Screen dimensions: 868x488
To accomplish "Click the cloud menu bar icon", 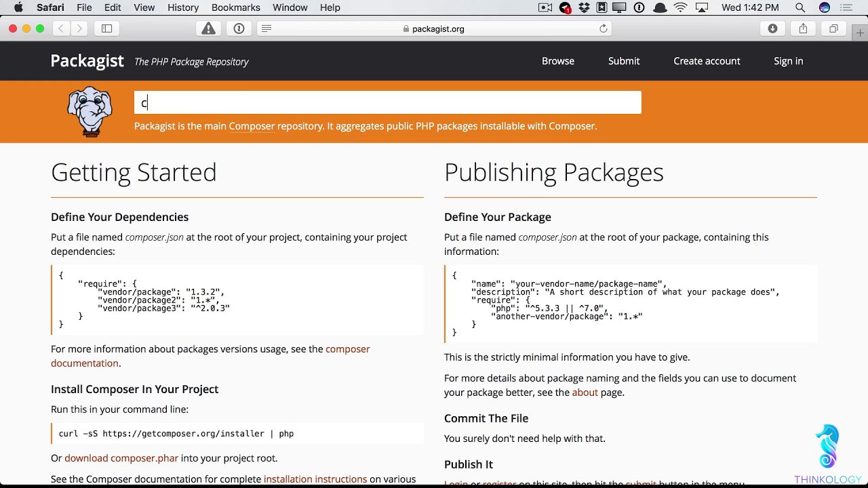I will click(660, 7).
